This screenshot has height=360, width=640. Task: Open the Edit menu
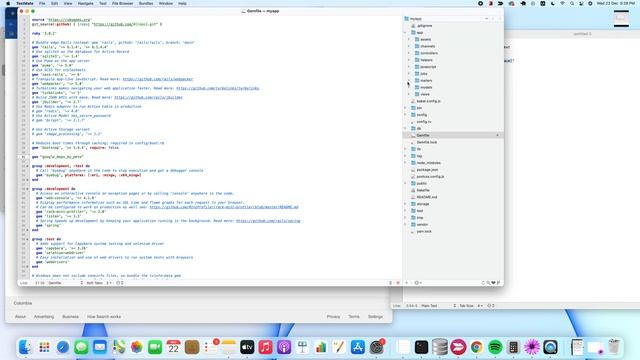coord(54,3)
